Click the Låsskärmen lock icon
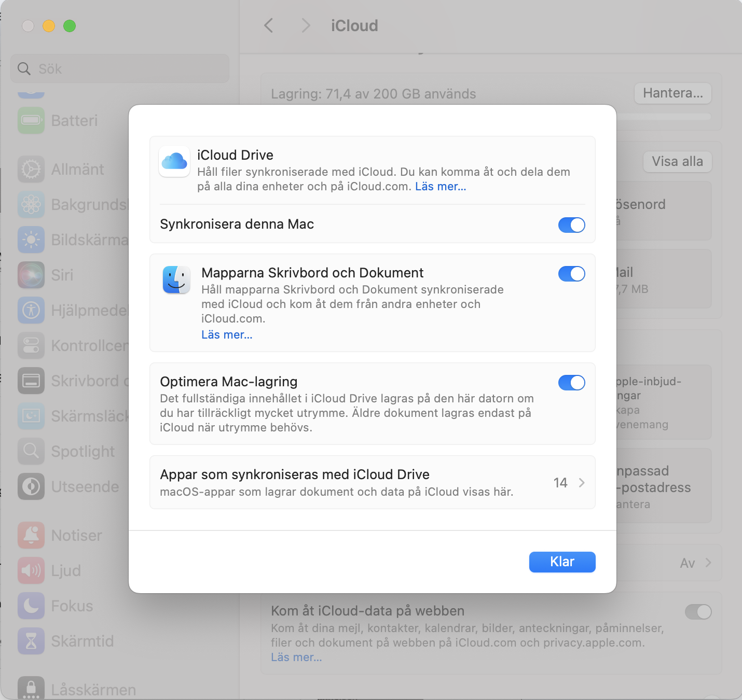 tap(31, 689)
